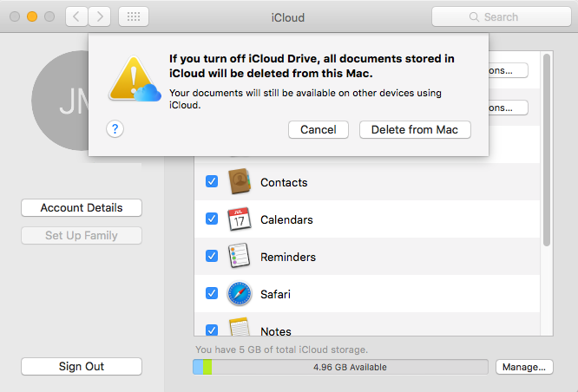Show all preferences grid button
This screenshot has width=578, height=392.
click(x=134, y=16)
